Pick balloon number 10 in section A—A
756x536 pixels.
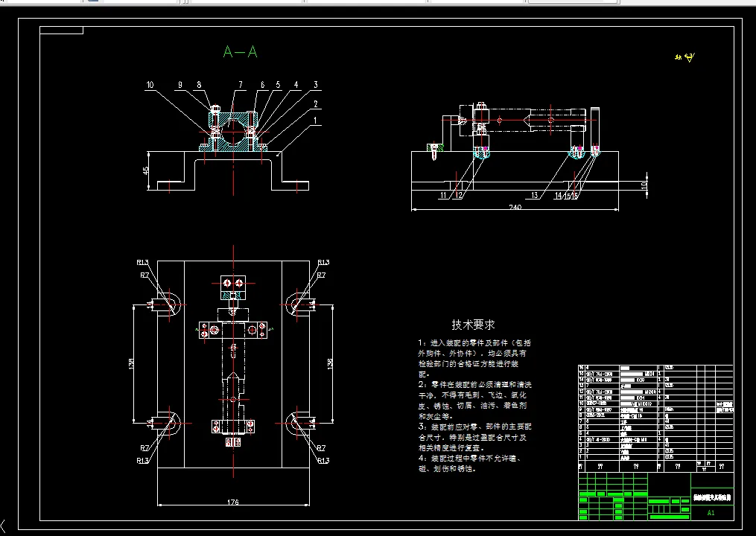click(150, 85)
